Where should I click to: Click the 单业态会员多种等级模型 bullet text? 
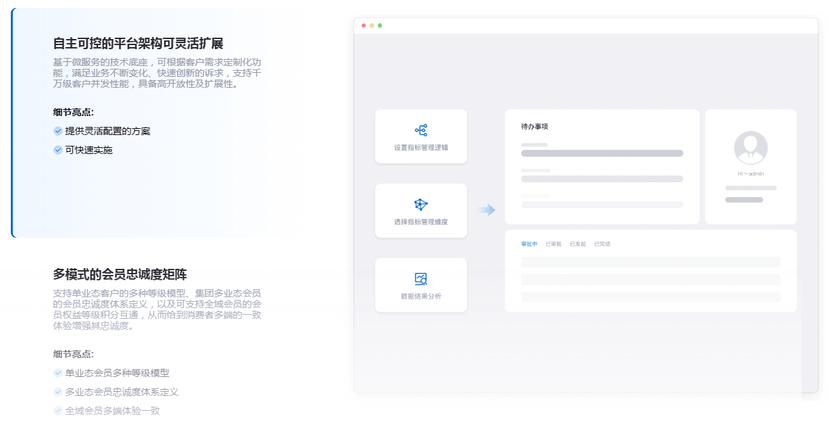pos(117,373)
